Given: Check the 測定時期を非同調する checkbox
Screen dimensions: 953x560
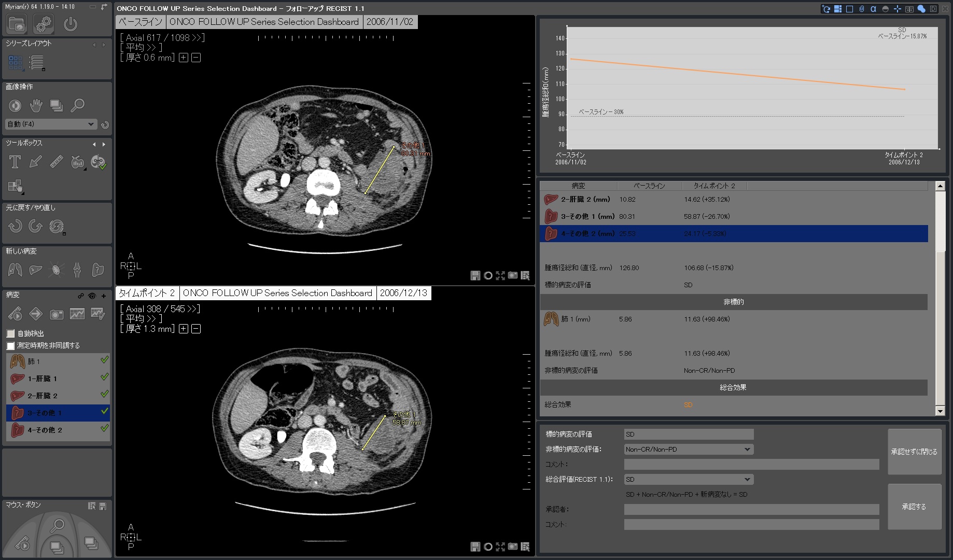Looking at the screenshot, I should click(x=11, y=346).
